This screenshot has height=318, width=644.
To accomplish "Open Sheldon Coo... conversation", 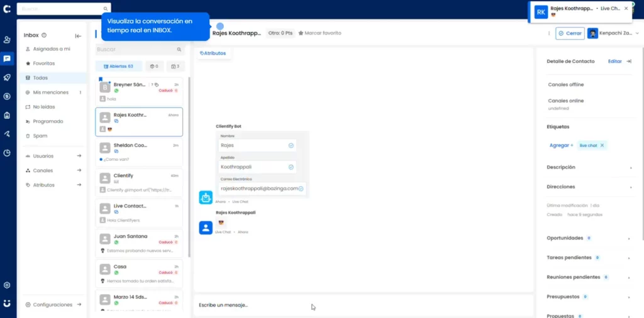I will click(x=139, y=152).
